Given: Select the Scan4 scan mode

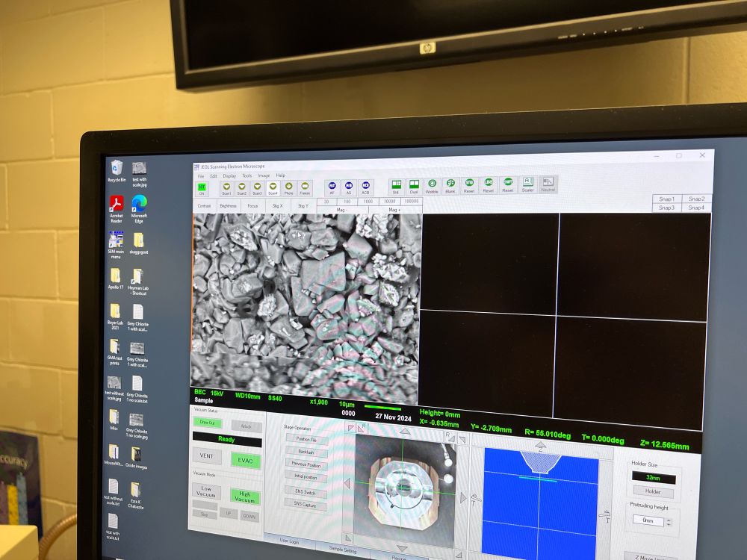Looking at the screenshot, I should click(273, 189).
